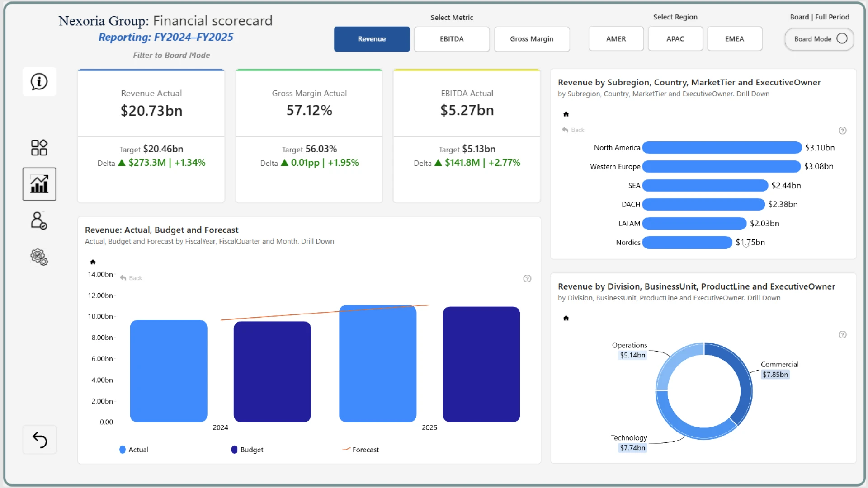The height and width of the screenshot is (488, 868).
Task: Click help icon on revenue chart
Action: coord(527,279)
